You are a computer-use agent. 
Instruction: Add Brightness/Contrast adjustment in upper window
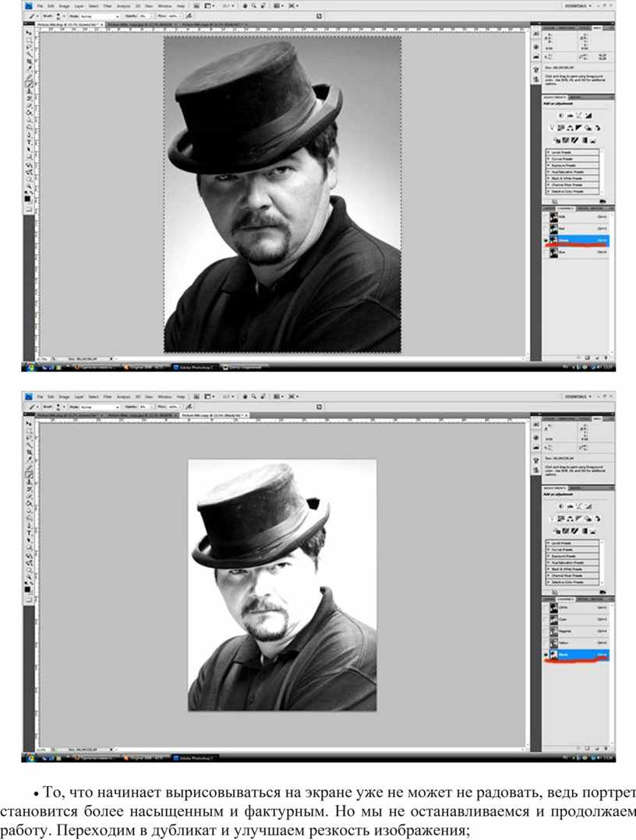(561, 115)
